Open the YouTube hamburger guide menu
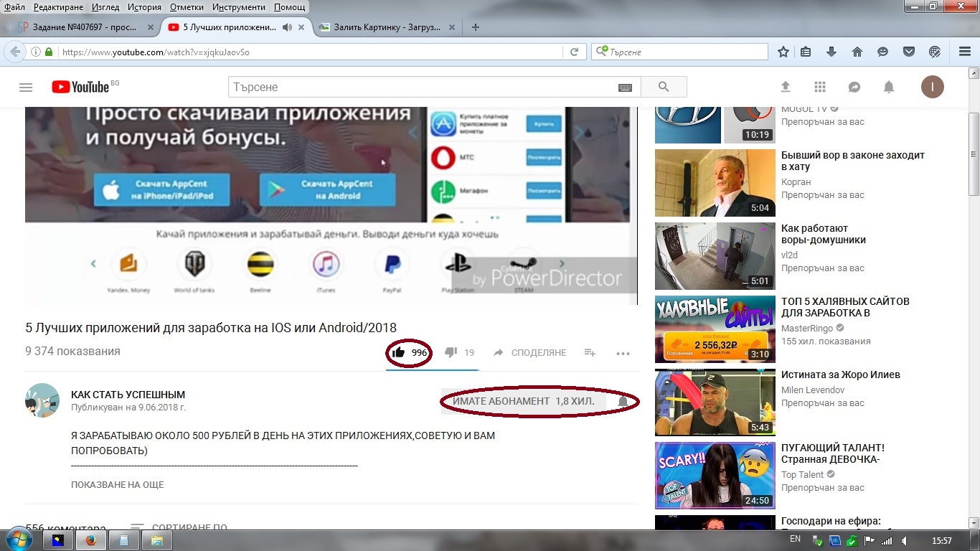This screenshot has width=980, height=551. click(x=26, y=88)
